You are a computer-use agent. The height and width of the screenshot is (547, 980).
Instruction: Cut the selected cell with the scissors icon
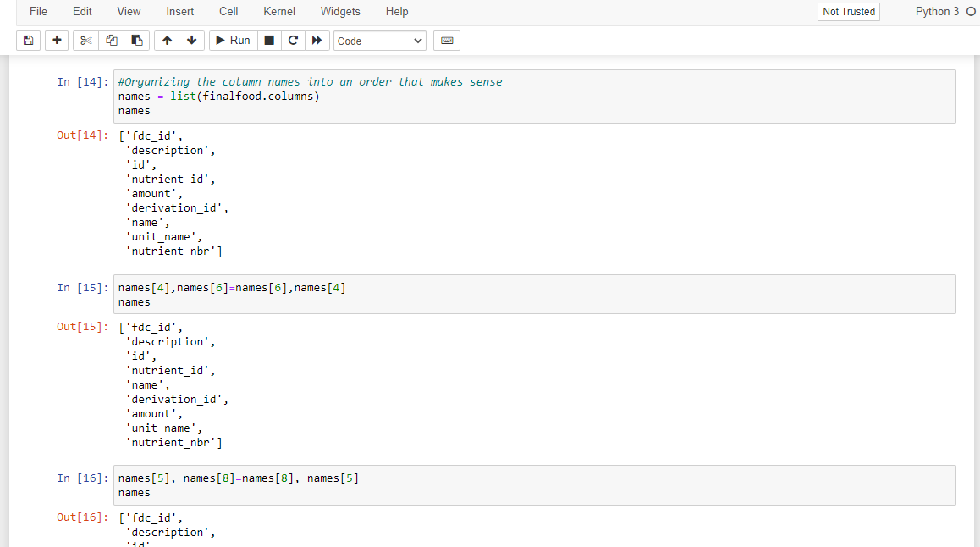coord(85,40)
